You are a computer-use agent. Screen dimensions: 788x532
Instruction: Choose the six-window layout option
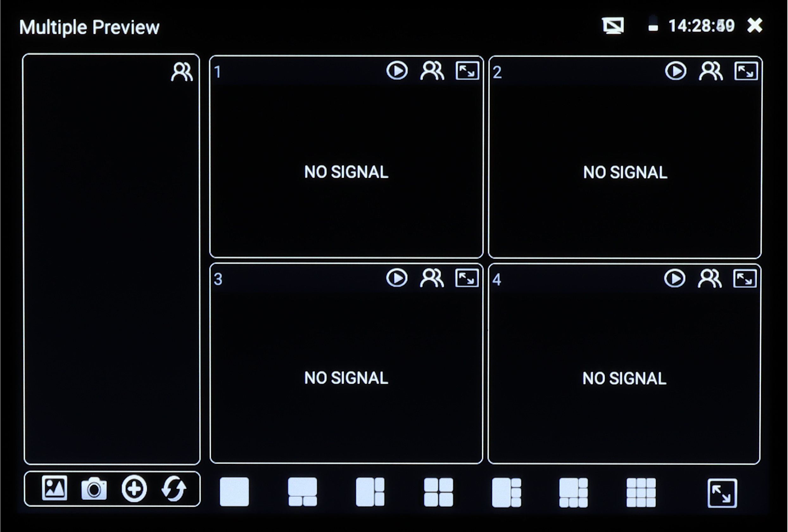(573, 492)
